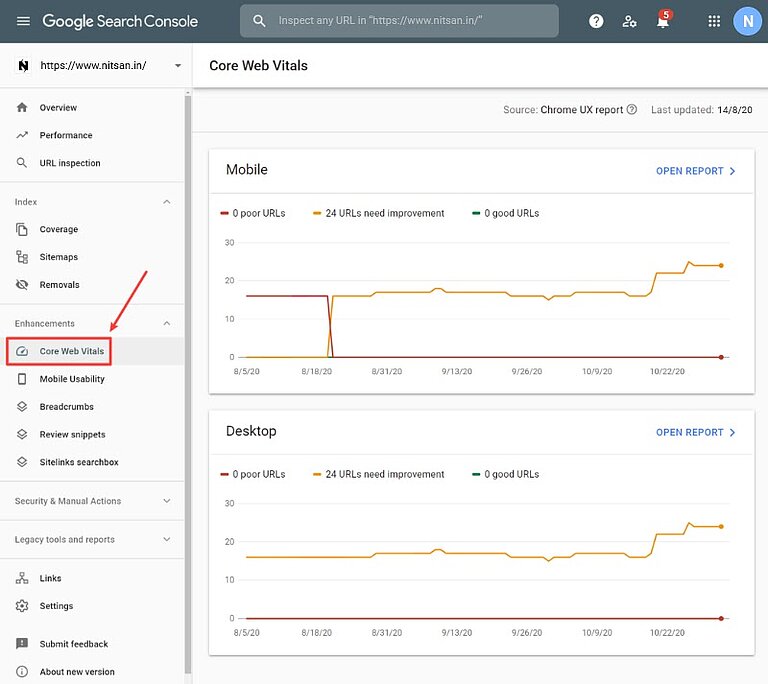
Task: Open the hamburger main menu
Action: [23, 21]
